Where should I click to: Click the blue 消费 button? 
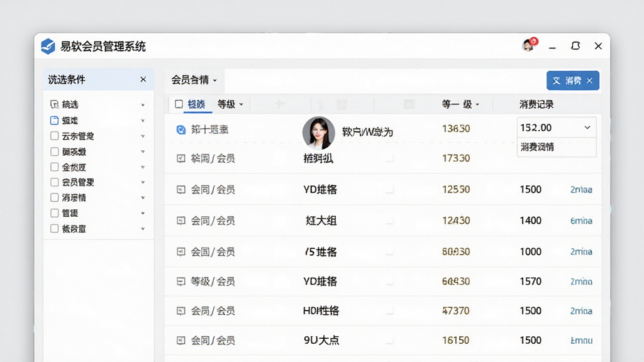[x=572, y=80]
